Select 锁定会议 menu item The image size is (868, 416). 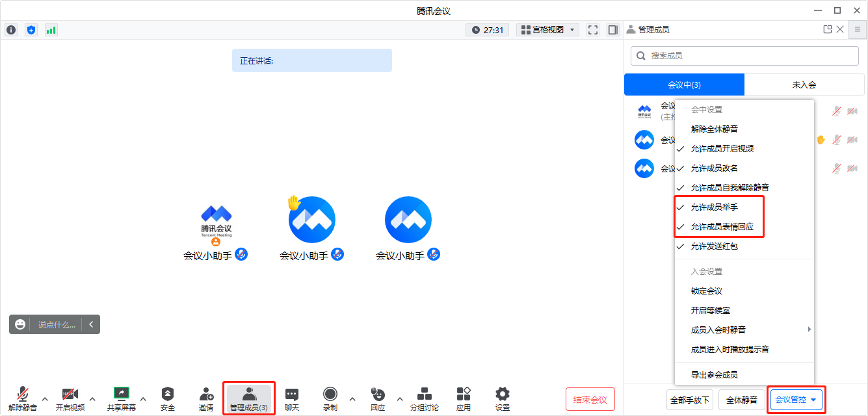click(x=744, y=291)
